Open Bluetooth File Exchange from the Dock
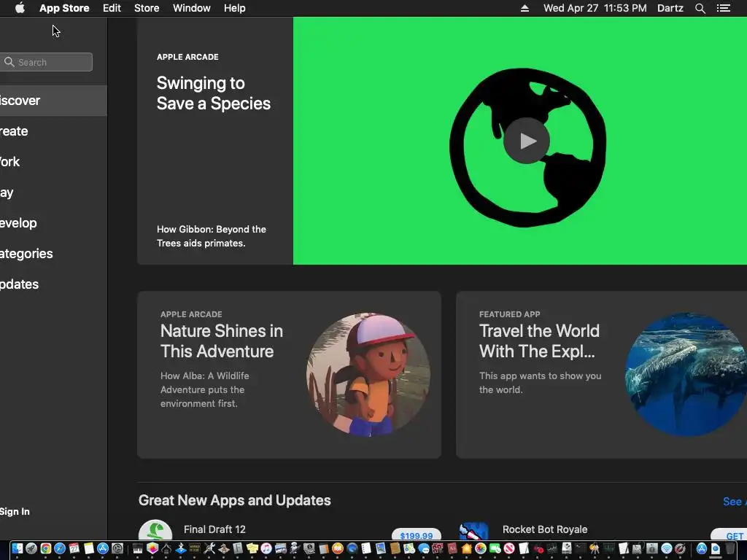747x560 pixels. pos(181,548)
